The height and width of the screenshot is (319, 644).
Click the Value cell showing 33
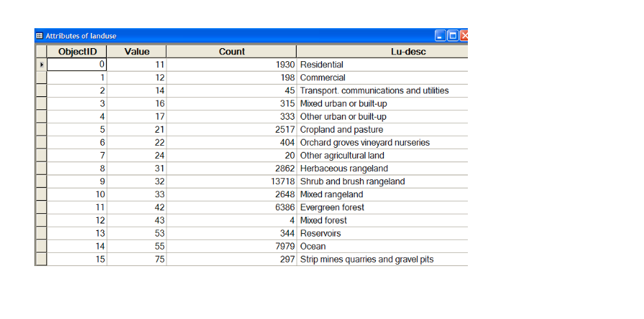click(x=137, y=194)
